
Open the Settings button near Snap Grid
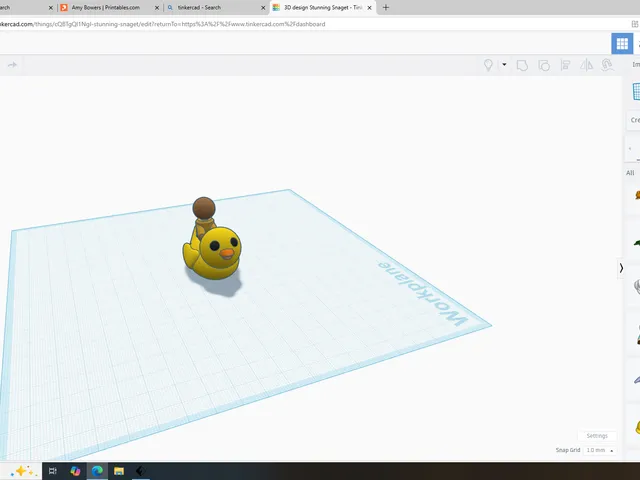tap(597, 436)
